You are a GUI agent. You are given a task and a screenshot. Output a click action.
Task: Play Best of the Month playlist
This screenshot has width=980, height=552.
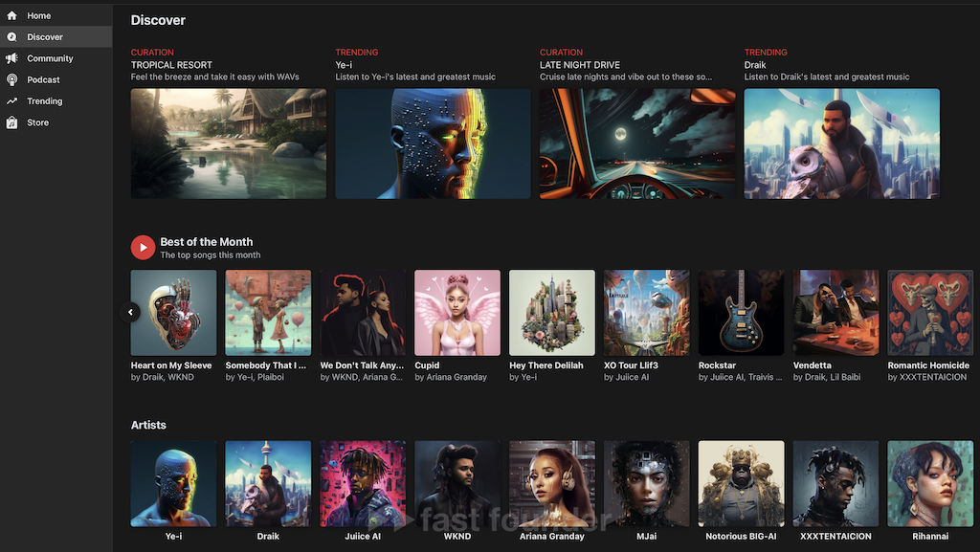point(144,247)
